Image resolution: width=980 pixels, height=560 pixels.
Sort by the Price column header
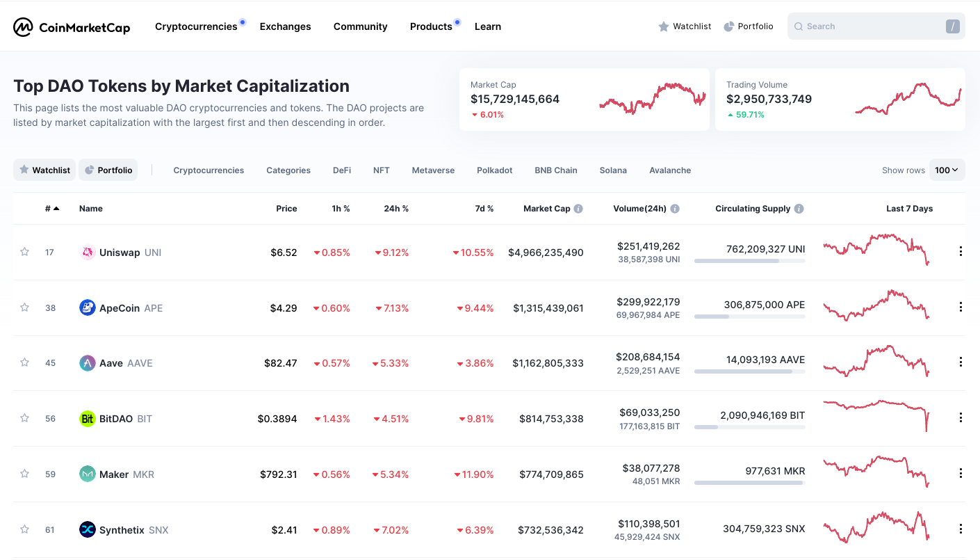(x=286, y=209)
